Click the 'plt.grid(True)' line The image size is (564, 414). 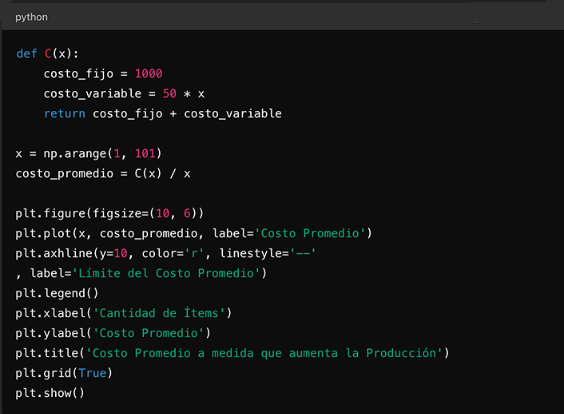pos(64,373)
